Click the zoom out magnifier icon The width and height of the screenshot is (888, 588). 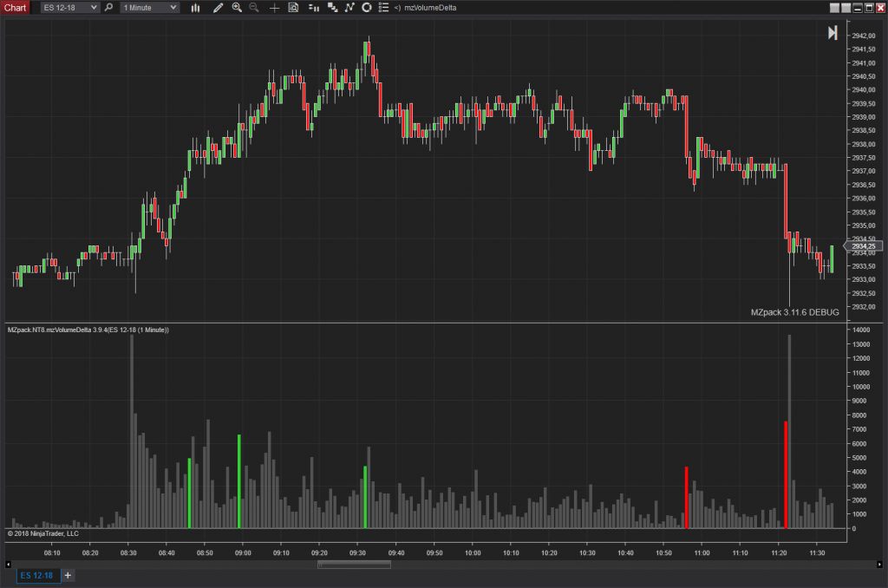click(x=254, y=7)
